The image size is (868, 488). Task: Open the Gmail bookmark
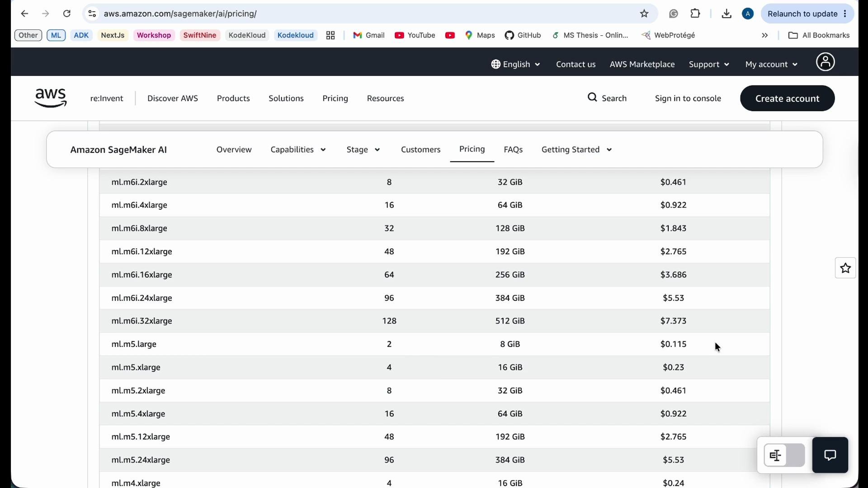(369, 35)
